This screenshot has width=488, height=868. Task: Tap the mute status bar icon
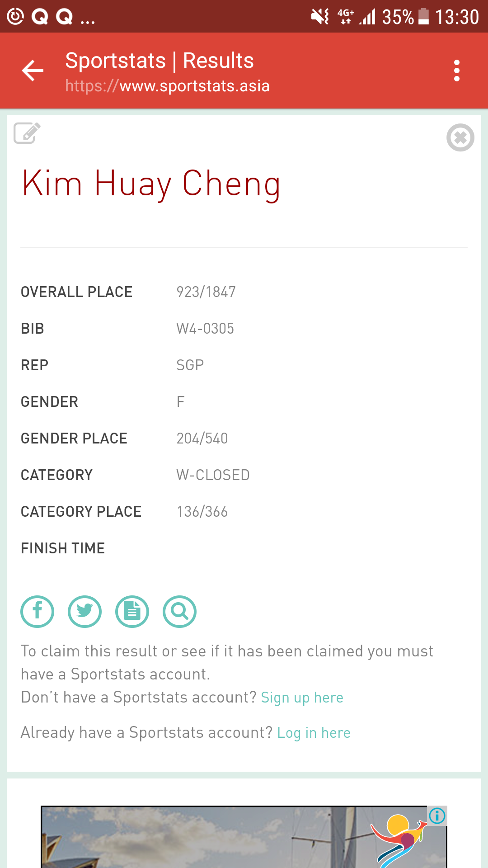pos(320,17)
